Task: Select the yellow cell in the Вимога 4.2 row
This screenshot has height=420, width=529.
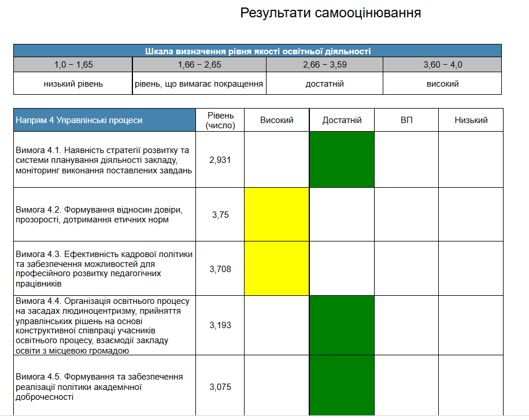Action: click(x=276, y=214)
